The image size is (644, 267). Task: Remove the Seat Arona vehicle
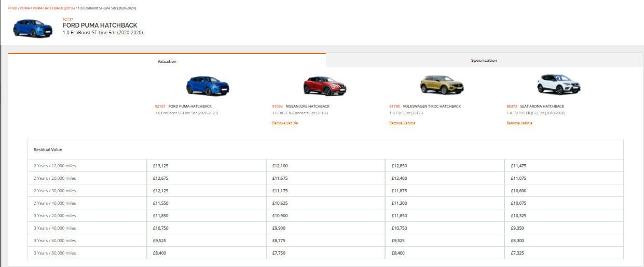[519, 123]
